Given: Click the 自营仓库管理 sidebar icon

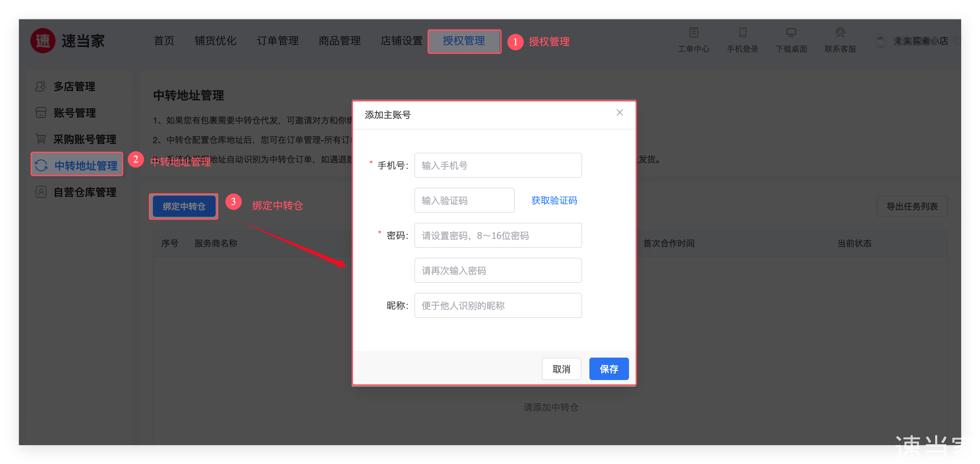Looking at the screenshot, I should click(x=40, y=192).
